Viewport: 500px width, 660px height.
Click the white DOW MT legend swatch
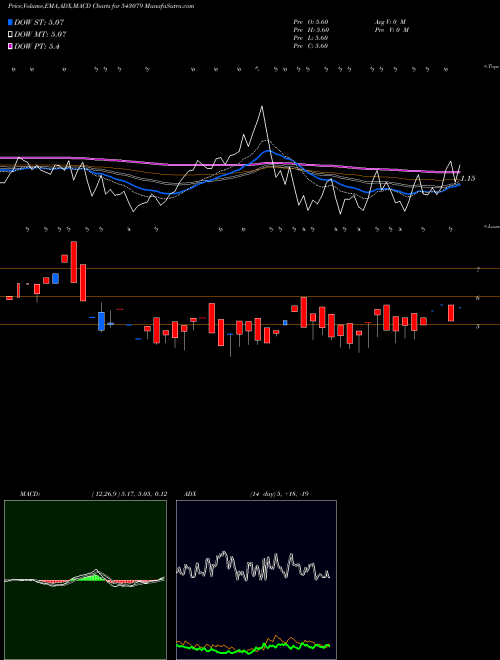click(x=10, y=35)
